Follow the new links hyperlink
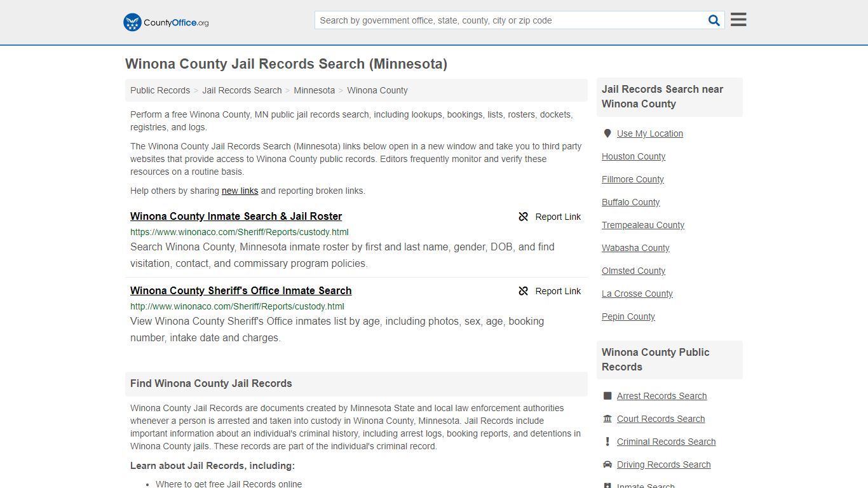The image size is (868, 488). tap(240, 191)
